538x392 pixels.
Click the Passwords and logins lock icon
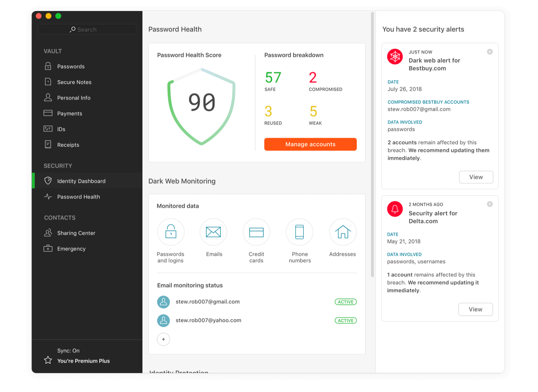tap(171, 232)
